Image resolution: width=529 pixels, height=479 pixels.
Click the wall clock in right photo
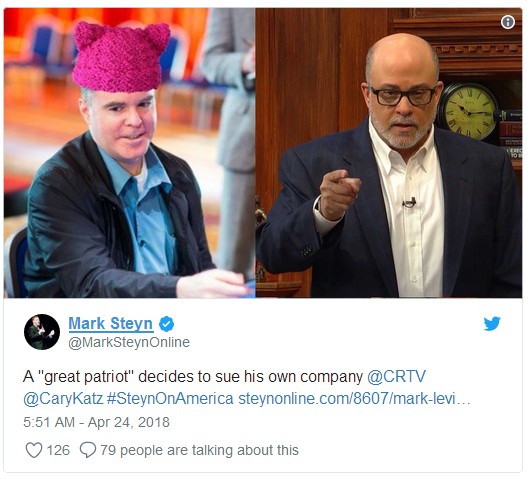click(x=470, y=110)
